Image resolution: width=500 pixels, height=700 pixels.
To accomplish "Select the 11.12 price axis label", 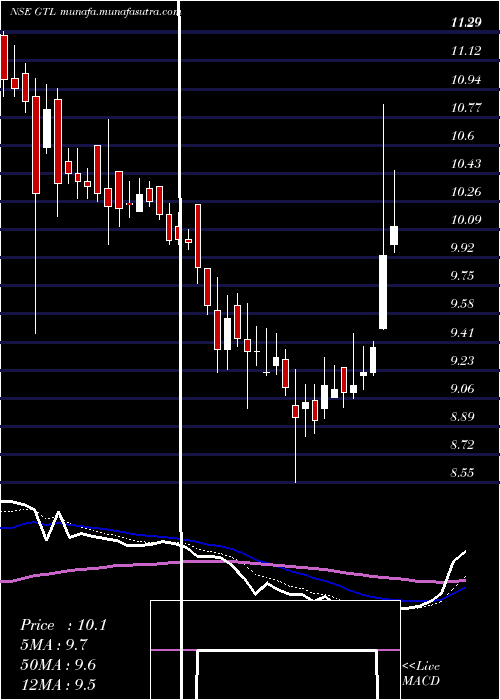I will (x=466, y=51).
